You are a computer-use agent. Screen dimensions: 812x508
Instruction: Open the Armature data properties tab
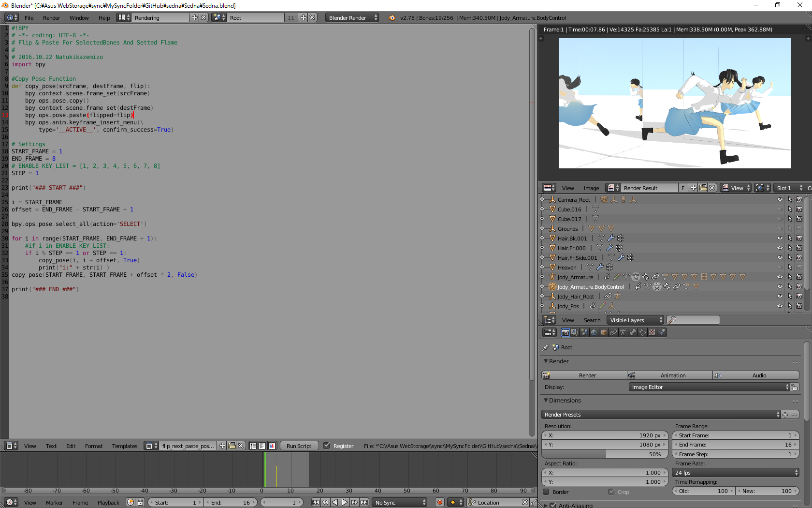(x=623, y=332)
